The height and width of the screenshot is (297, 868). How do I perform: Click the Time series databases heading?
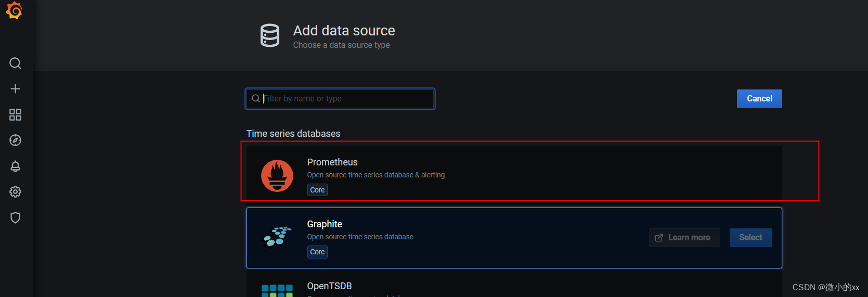pos(293,134)
